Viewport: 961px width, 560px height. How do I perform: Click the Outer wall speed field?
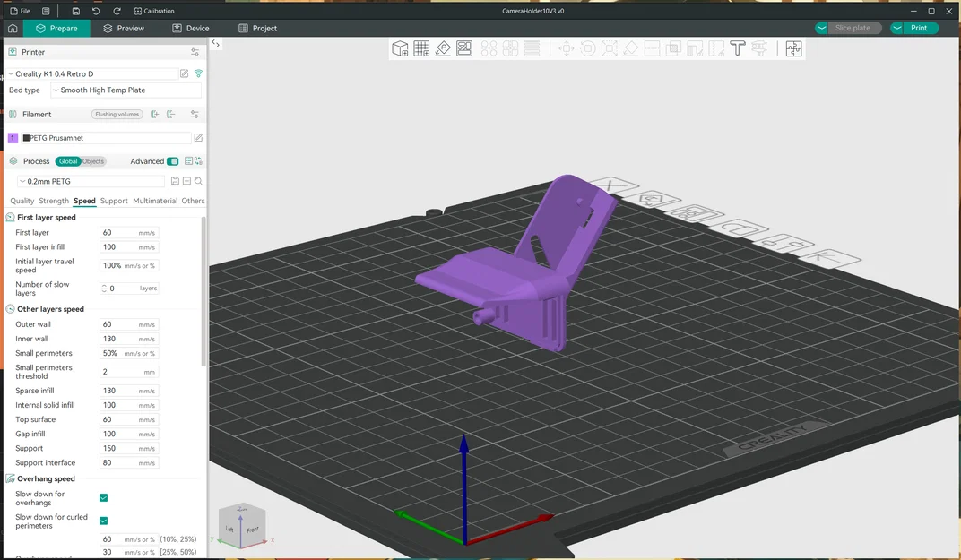point(129,324)
